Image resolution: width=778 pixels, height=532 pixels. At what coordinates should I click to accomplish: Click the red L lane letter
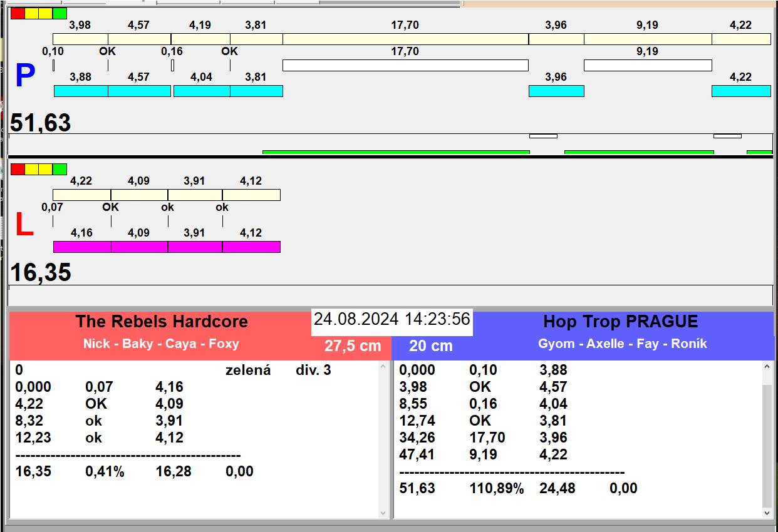[x=24, y=225]
